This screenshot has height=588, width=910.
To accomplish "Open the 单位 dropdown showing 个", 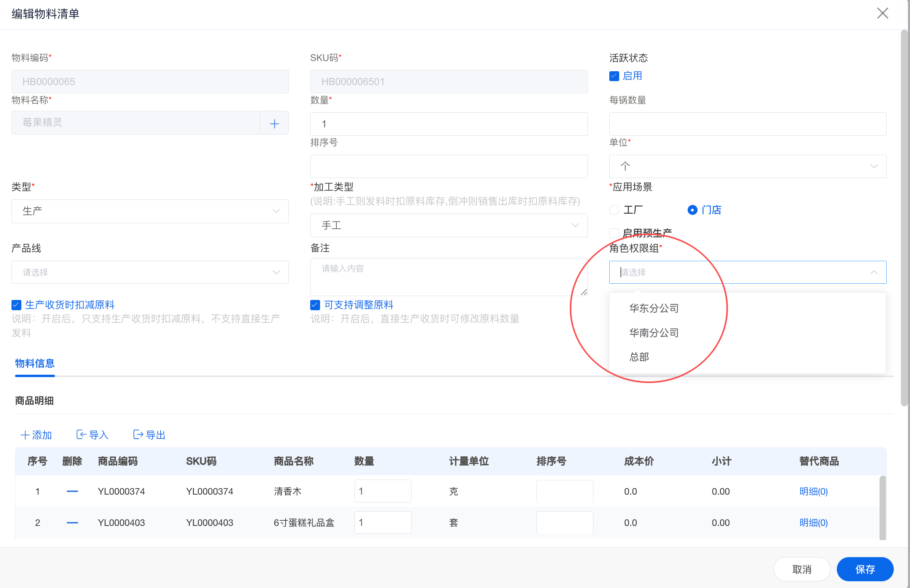I will 747,166.
